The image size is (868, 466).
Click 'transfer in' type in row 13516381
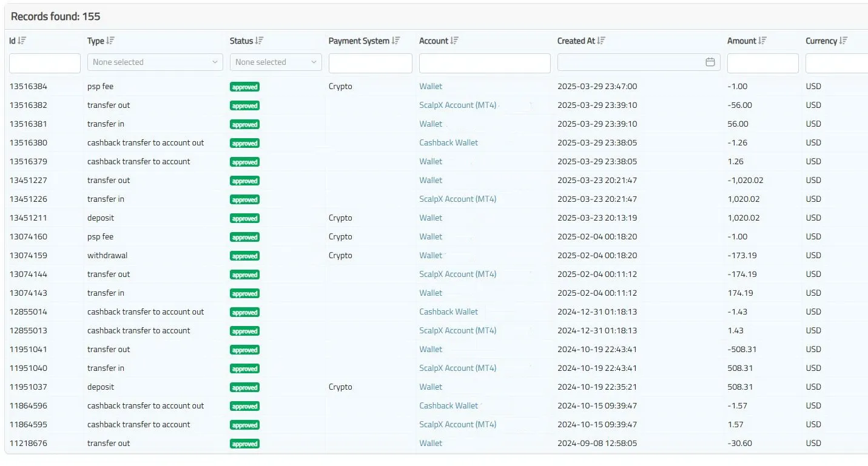[x=106, y=124]
